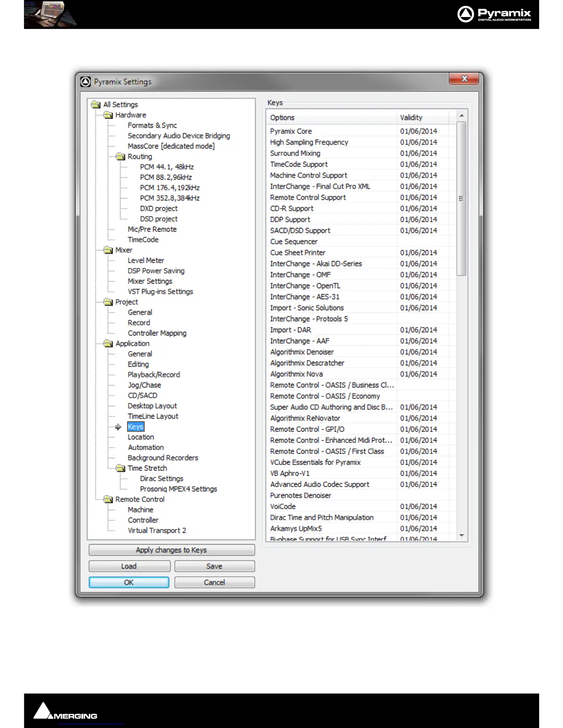Select the Pyramix Core key row
The height and width of the screenshot is (728, 563).
[361, 131]
